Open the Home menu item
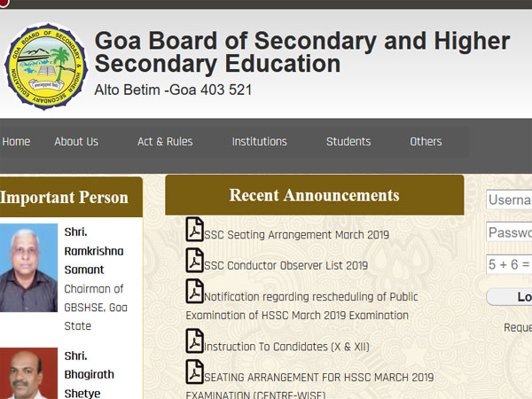The width and height of the screenshot is (532, 399). 16,142
